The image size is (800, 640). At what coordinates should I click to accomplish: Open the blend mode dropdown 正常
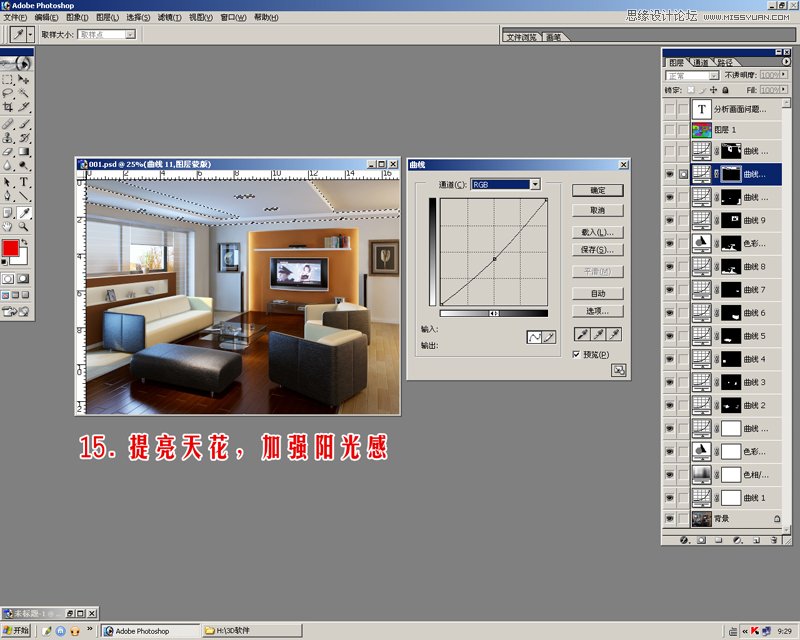point(714,76)
